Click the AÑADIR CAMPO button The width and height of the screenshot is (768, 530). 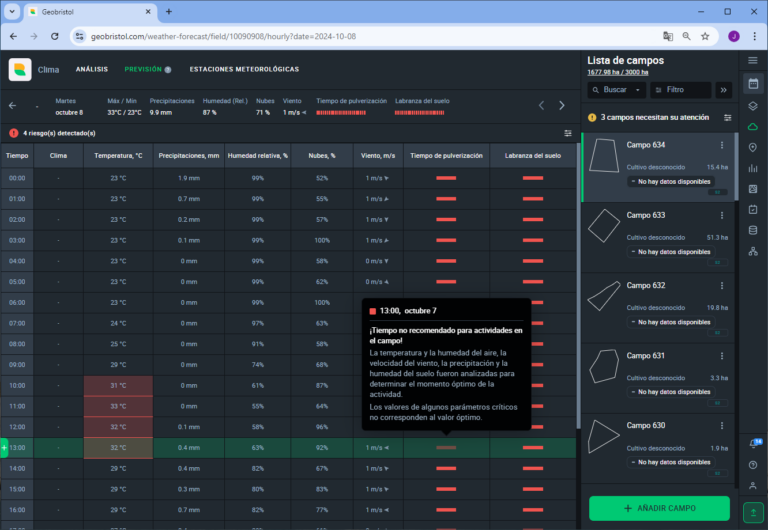(x=659, y=508)
